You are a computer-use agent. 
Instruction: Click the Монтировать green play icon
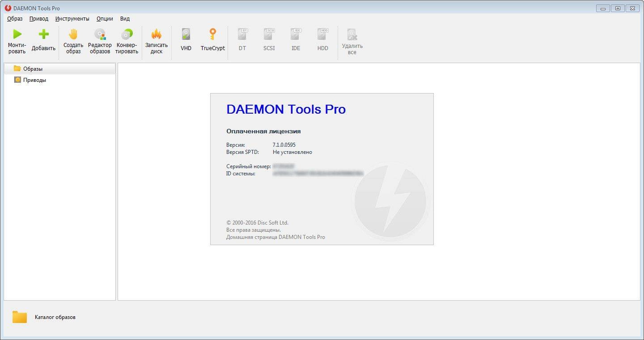pyautogui.click(x=17, y=34)
